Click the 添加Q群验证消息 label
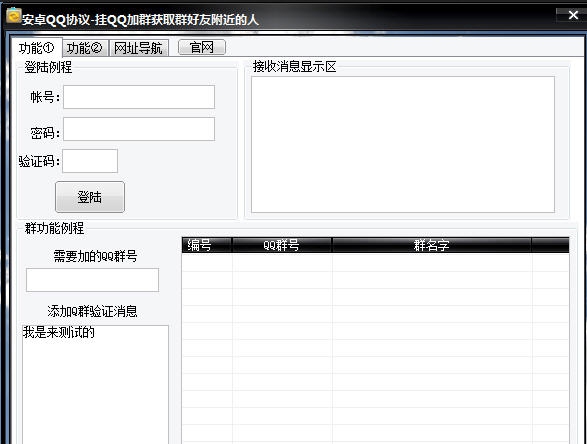The height and width of the screenshot is (444, 587). 92,311
